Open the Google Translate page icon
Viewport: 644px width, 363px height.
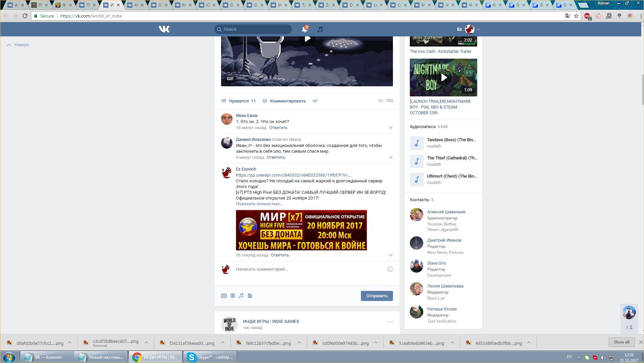568,16
